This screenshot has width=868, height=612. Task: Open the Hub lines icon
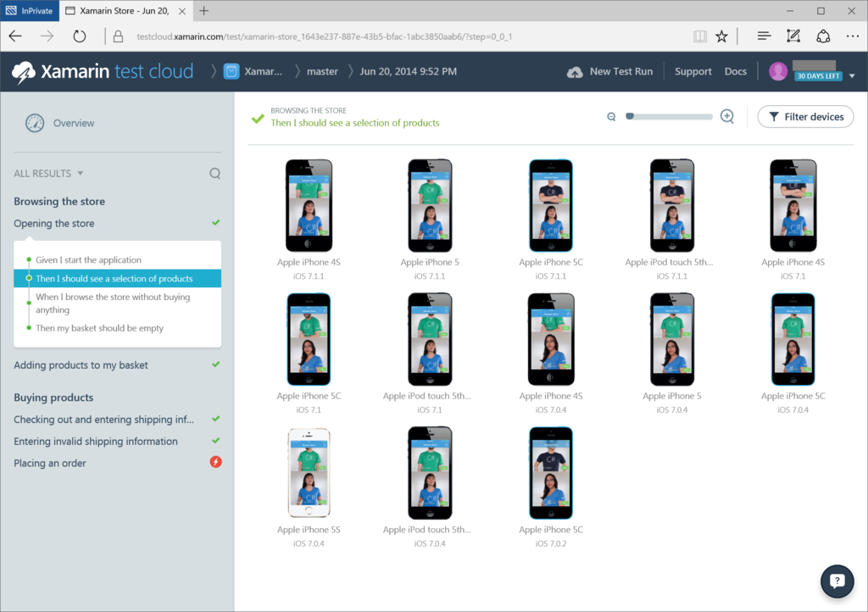764,36
